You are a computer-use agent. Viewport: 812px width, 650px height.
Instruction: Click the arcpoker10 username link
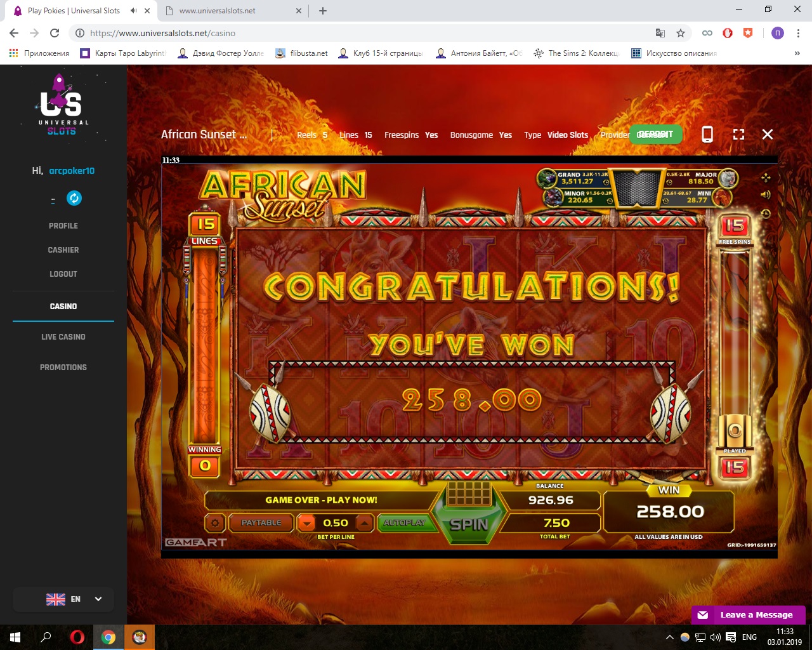tap(72, 171)
